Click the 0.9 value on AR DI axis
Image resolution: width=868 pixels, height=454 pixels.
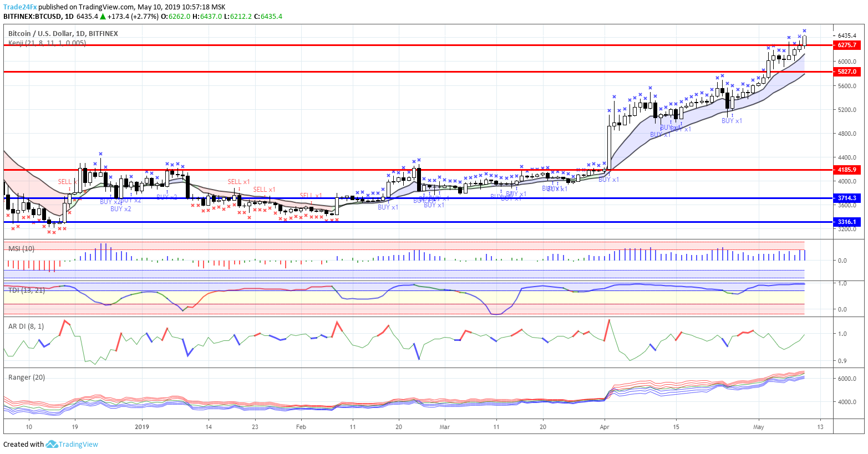point(842,361)
